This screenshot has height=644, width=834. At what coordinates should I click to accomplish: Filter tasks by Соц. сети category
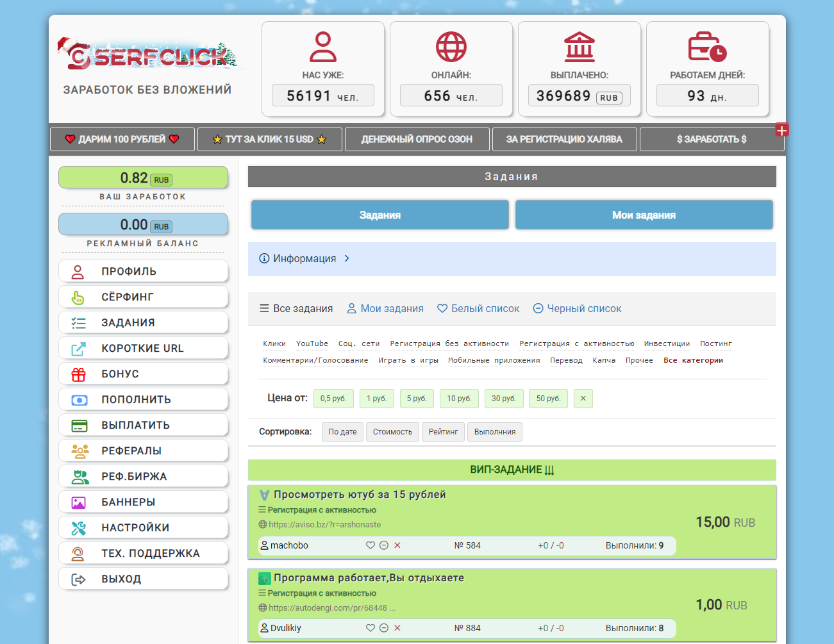pos(359,343)
